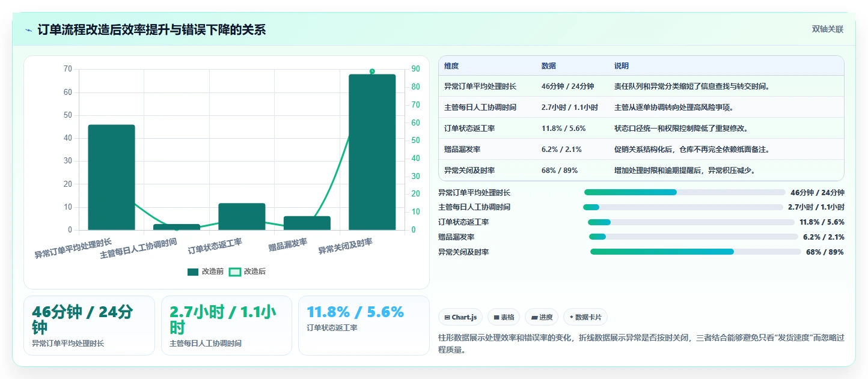Select table cell 46分钟 / 24分钟
Image resolution: width=868 pixels, height=379 pixels.
[567, 86]
